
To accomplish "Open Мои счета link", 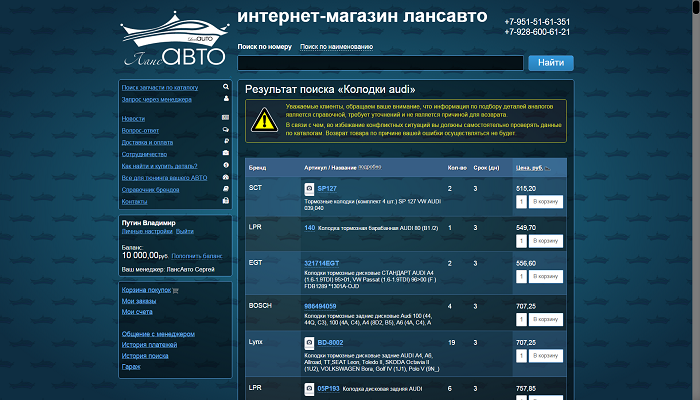I will [137, 312].
